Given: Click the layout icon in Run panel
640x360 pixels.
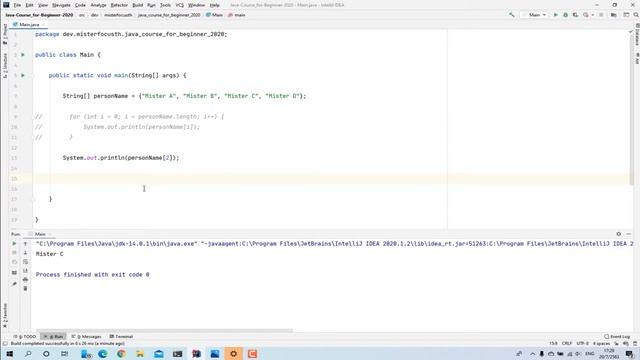Looking at the screenshot, I should tap(14, 273).
